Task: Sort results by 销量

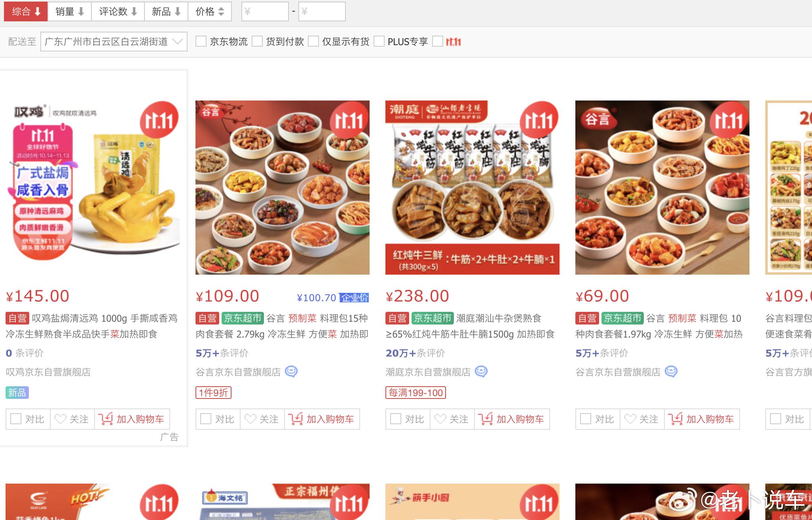Action: tap(70, 11)
